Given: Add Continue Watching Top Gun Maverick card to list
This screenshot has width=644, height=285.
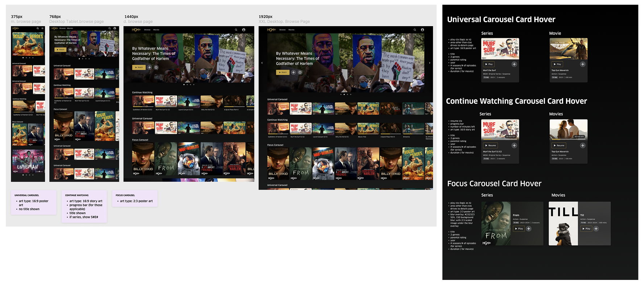Looking at the screenshot, I should (583, 146).
